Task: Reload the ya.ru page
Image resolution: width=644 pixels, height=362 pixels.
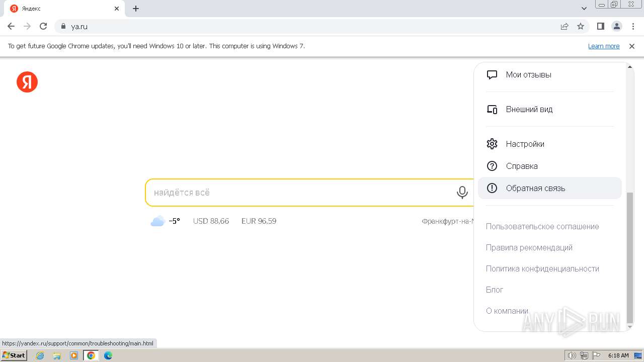Action: 43,26
